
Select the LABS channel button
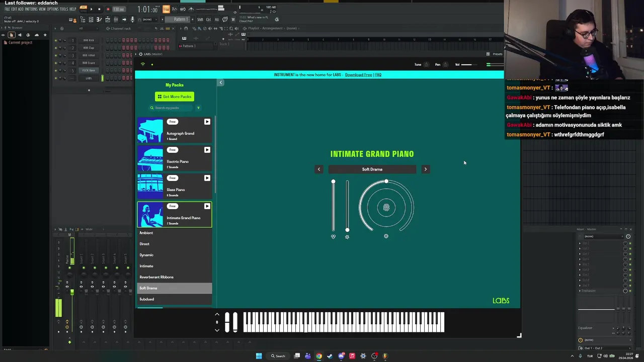click(x=89, y=78)
